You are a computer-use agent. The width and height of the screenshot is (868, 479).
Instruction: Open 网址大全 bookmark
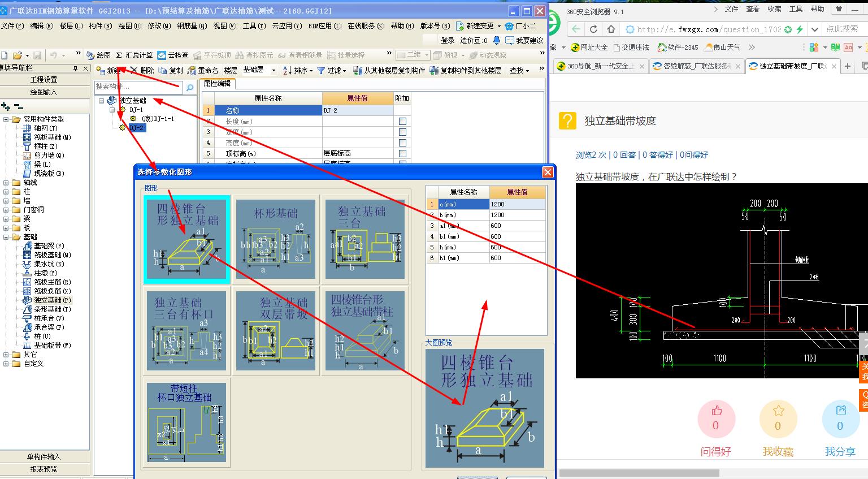click(x=589, y=48)
